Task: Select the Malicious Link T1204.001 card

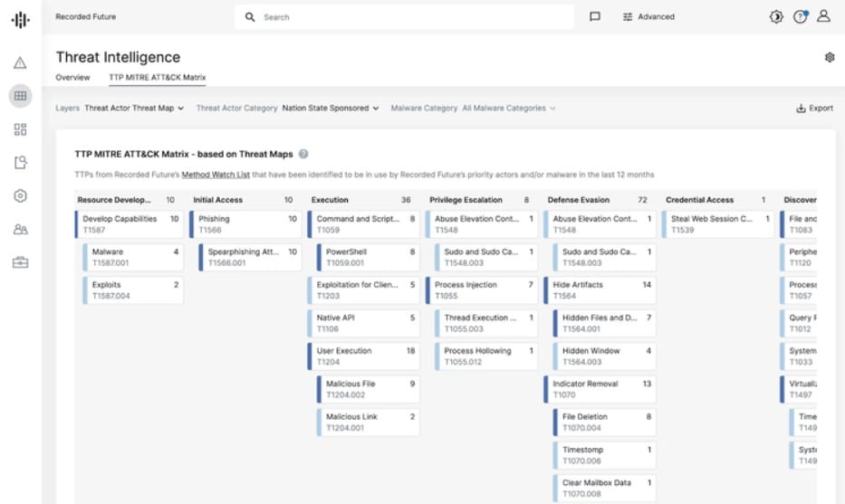Action: point(368,423)
